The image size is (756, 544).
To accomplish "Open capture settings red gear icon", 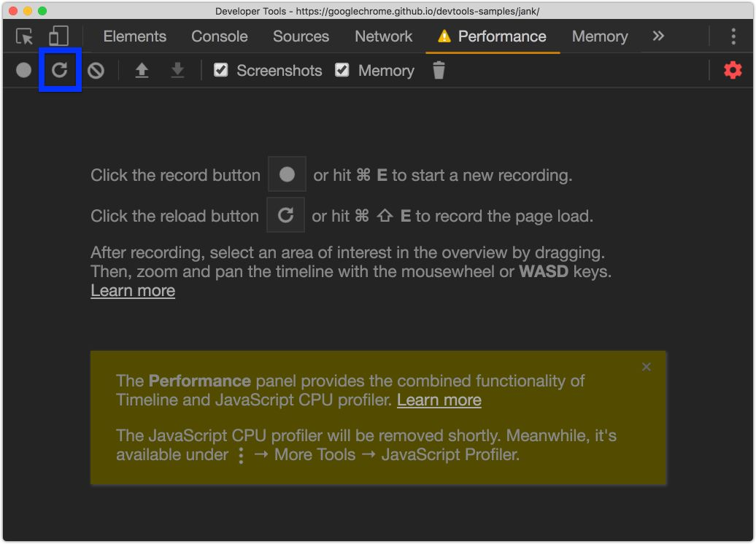I will tap(733, 70).
